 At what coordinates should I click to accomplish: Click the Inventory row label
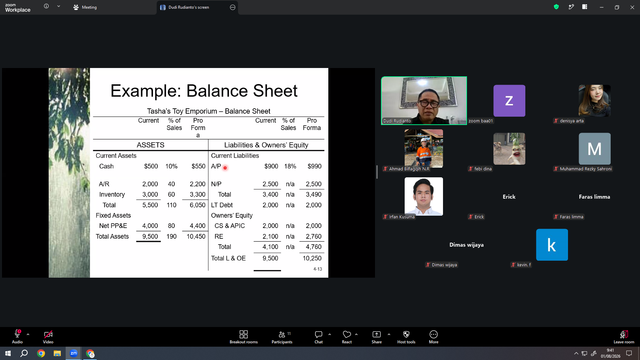(112, 194)
